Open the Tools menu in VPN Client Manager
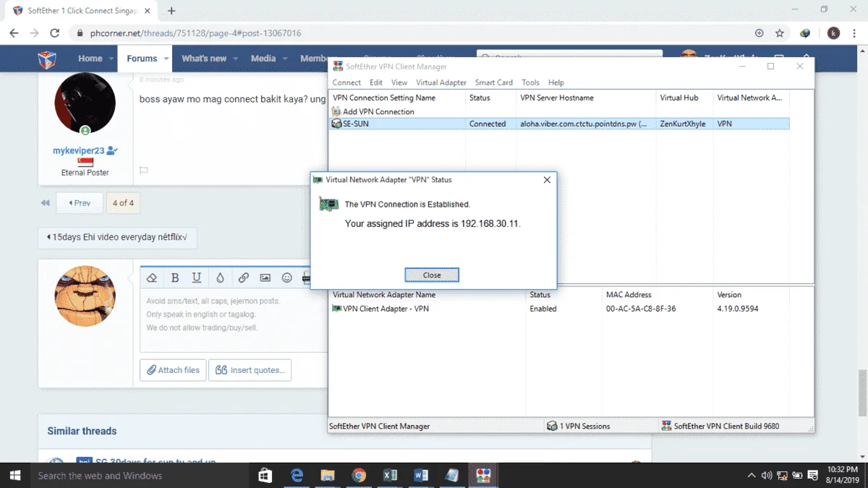 pos(531,82)
